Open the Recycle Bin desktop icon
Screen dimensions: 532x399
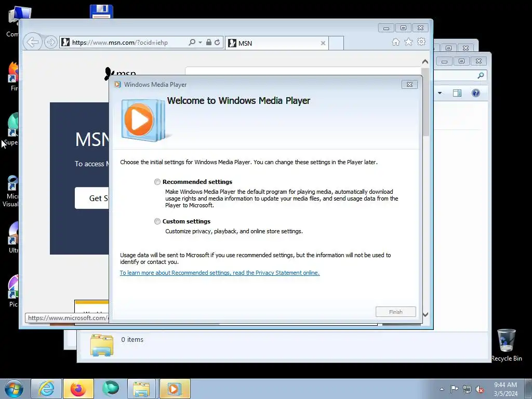pos(507,345)
